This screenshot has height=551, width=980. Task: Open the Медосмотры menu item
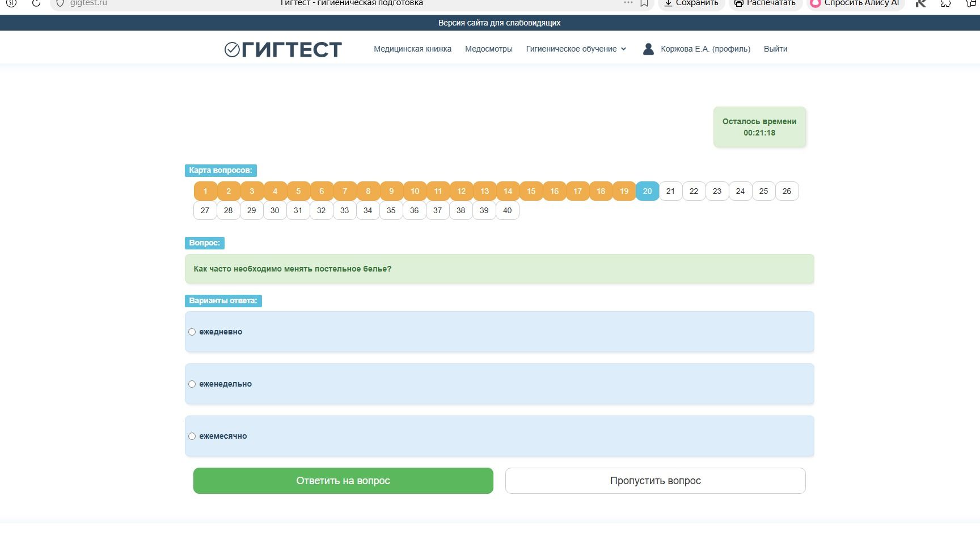click(x=488, y=49)
